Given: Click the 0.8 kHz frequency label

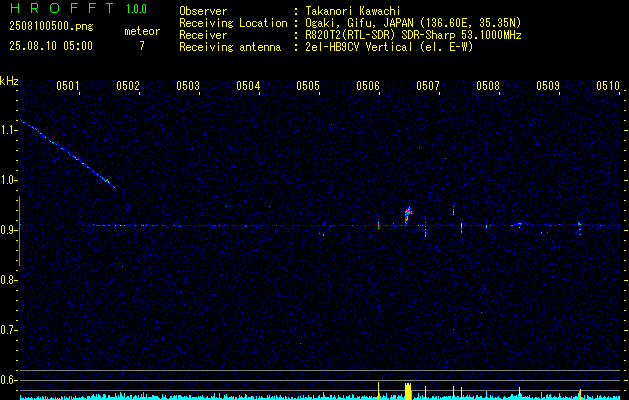Looking at the screenshot, I should click(x=8, y=280).
